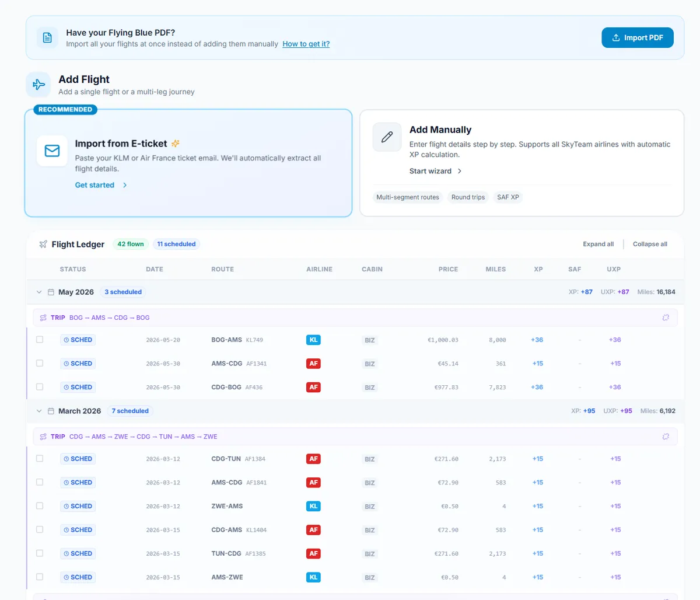This screenshot has width=700, height=600.
Task: Click Expand all in the Flight Ledger header
Action: tap(598, 244)
